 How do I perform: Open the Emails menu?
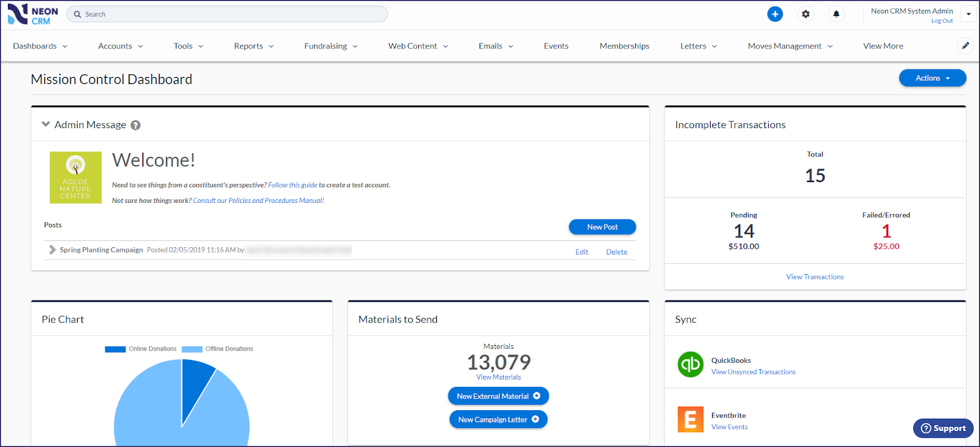[496, 46]
